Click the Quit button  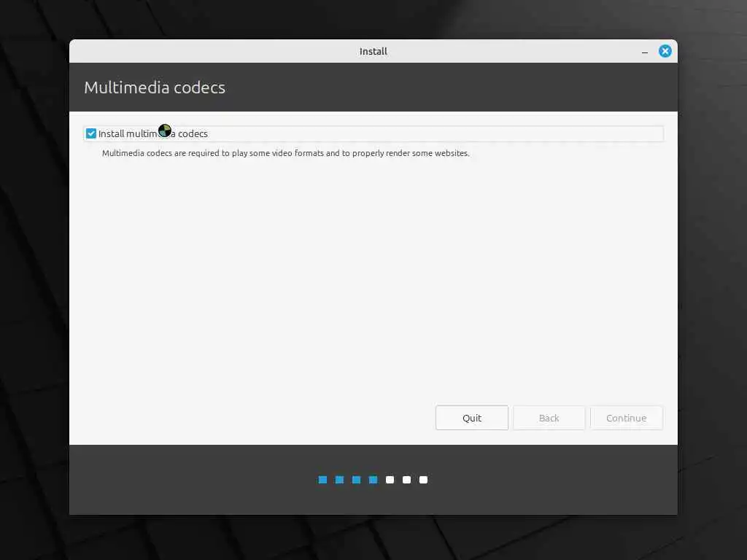coord(472,418)
